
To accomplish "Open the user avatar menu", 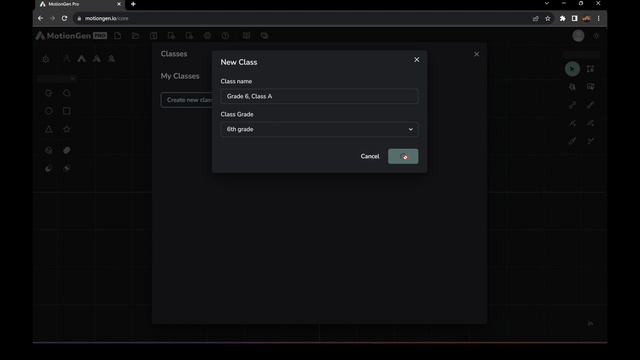I will coord(578,36).
